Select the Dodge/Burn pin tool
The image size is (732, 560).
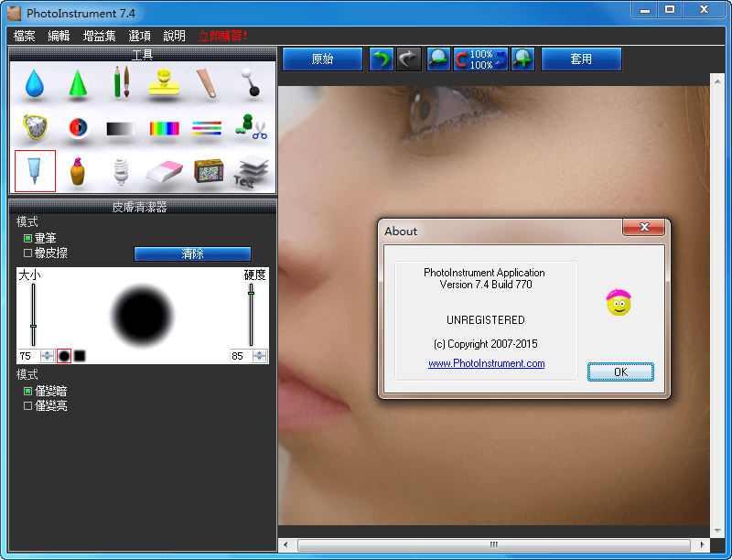(250, 82)
